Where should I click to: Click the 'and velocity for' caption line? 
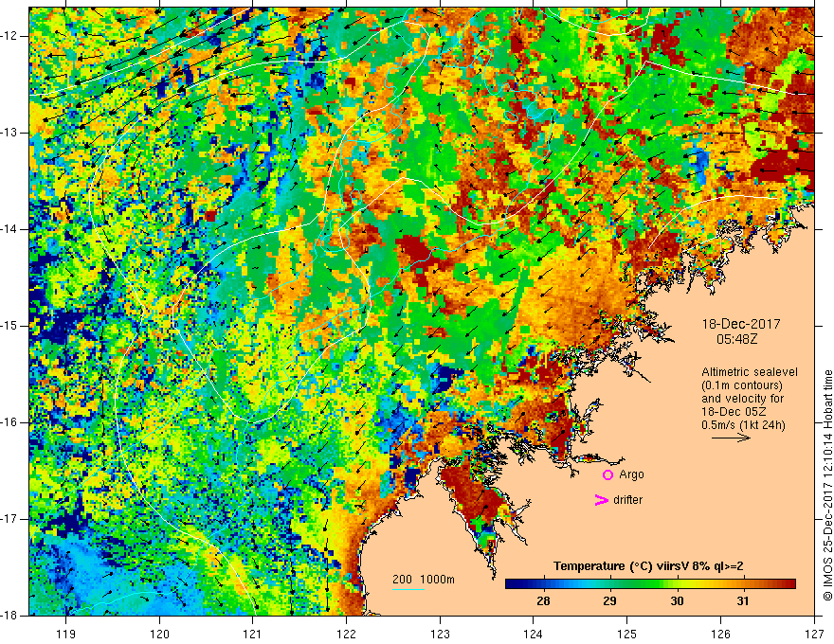[x=742, y=399]
